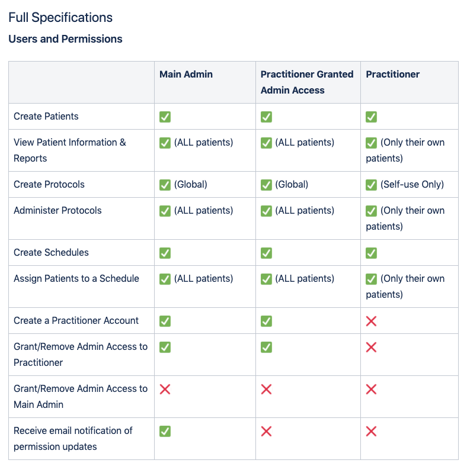Click Main Admin check mark for Create Protocols
The width and height of the screenshot is (467, 476).
coord(165,185)
